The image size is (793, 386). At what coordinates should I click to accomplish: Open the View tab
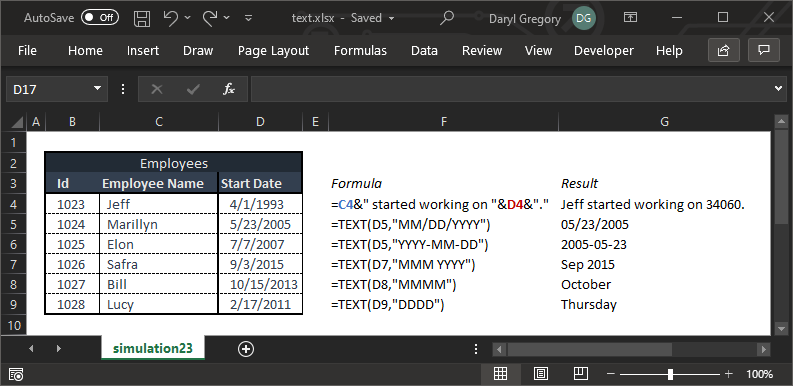click(x=538, y=51)
